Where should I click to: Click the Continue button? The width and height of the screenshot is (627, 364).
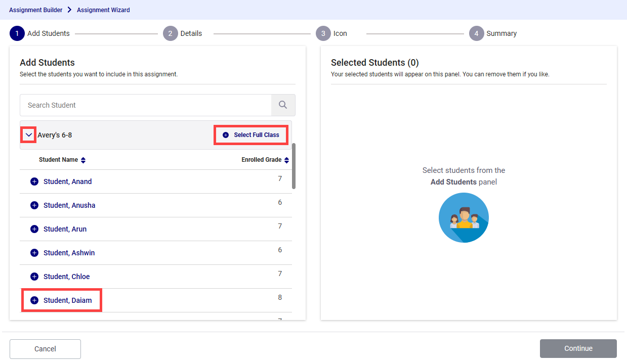pos(578,349)
